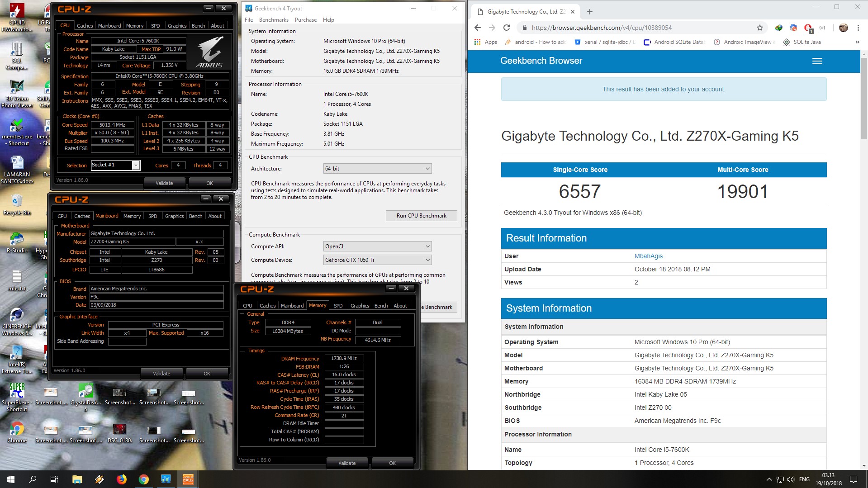Switch to the Caches tab in top CPU-Z window
The height and width of the screenshot is (488, 868).
[85, 26]
